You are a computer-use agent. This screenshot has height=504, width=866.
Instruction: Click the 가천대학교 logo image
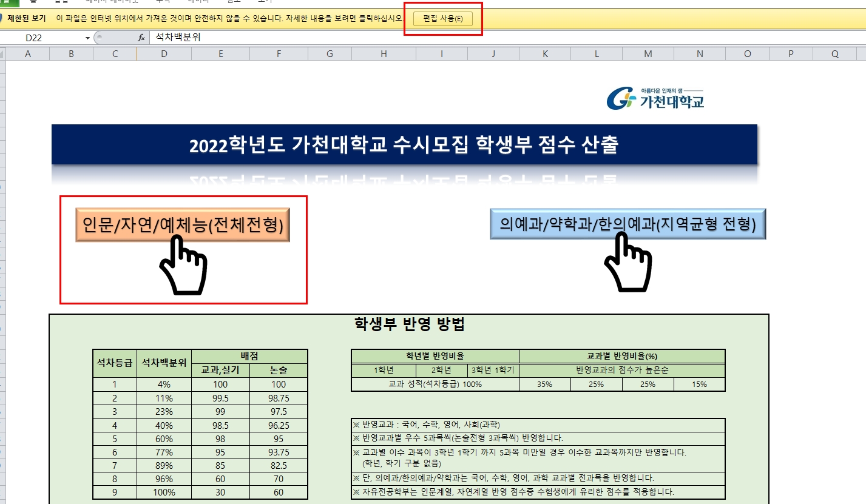[655, 98]
